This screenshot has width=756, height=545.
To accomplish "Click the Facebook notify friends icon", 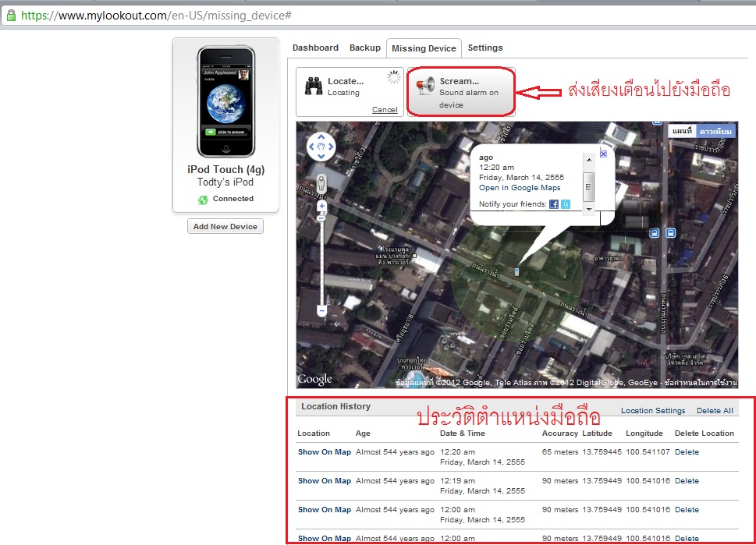I will point(554,204).
